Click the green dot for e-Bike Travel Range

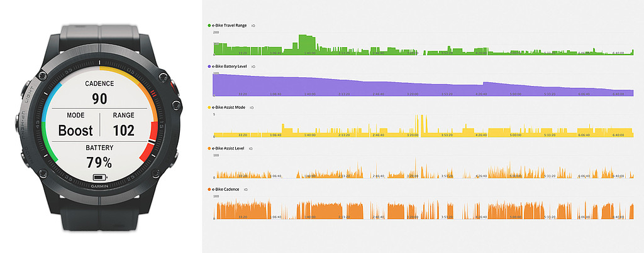tap(209, 26)
